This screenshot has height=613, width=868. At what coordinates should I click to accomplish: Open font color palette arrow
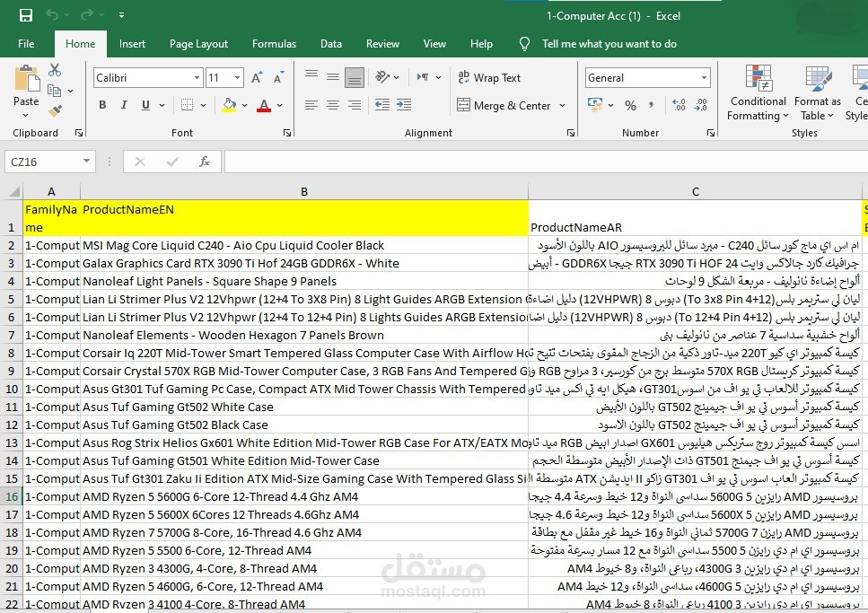pyautogui.click(x=279, y=105)
